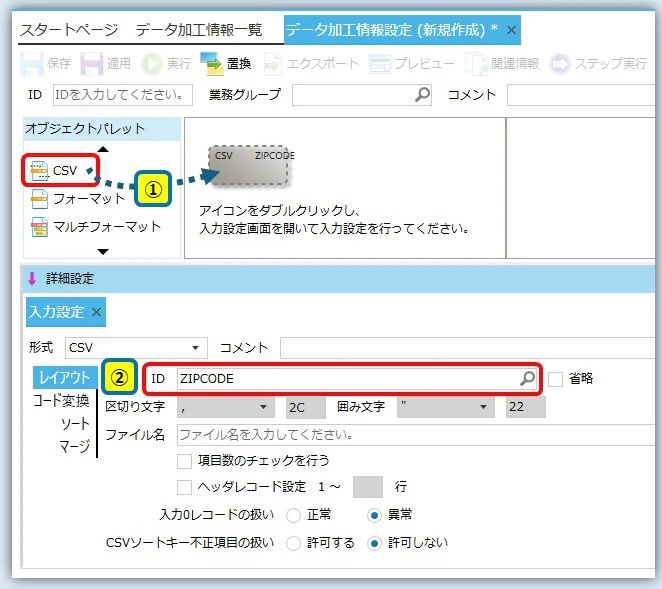Click the 囲み文字 hex code field 22
The image size is (662, 589).
click(526, 407)
